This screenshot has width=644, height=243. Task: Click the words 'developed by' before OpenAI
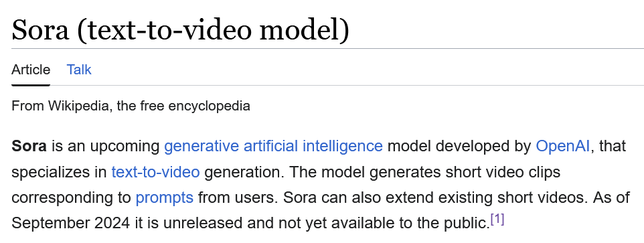(x=483, y=146)
